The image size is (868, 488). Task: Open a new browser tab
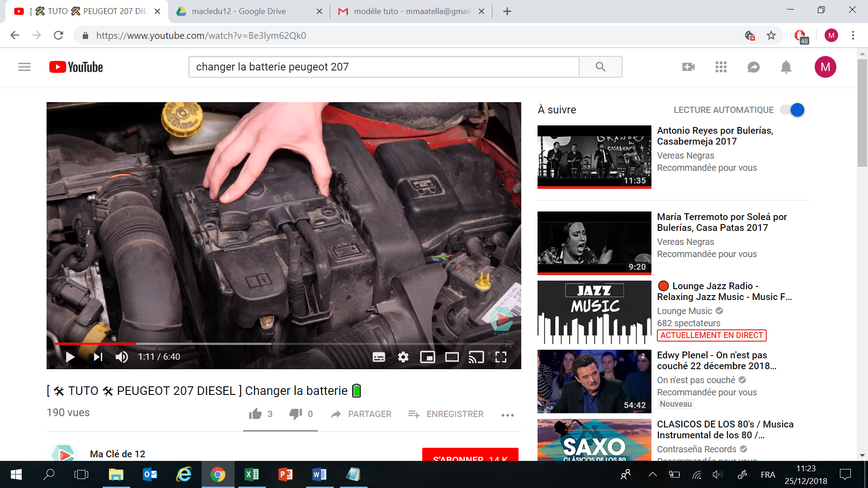tap(507, 11)
